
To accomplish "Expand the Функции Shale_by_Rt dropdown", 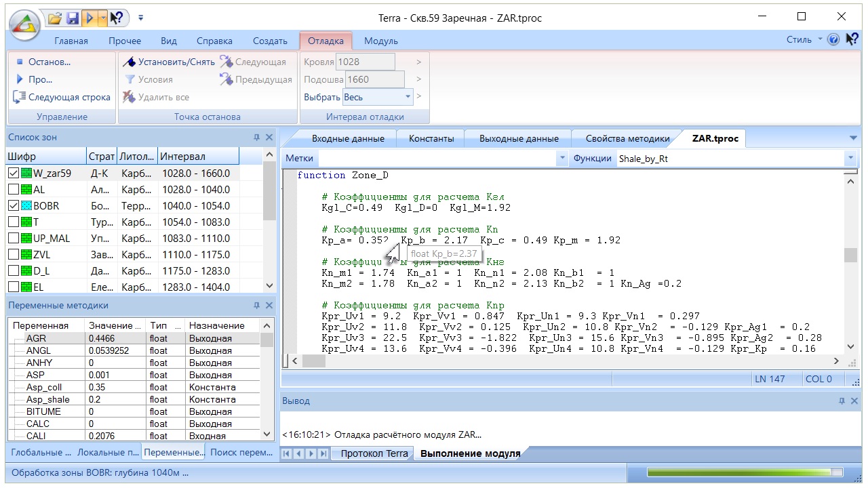I will tap(850, 159).
